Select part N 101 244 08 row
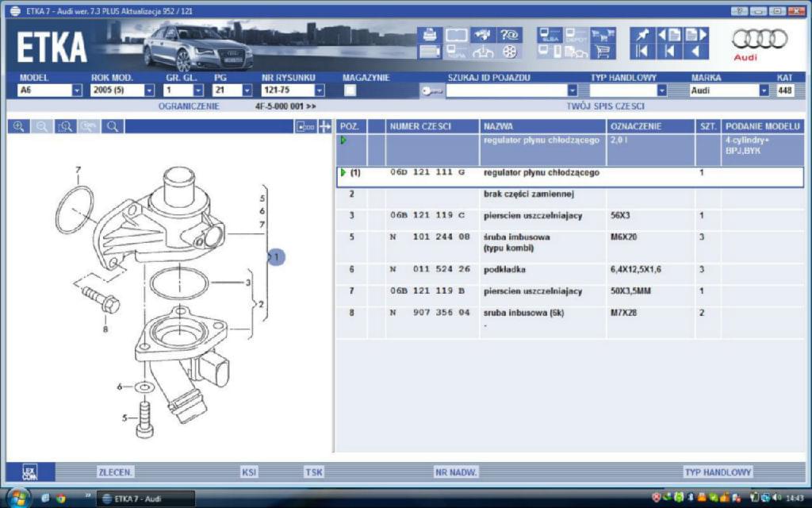Viewport: 812px width, 508px height. pos(570,247)
